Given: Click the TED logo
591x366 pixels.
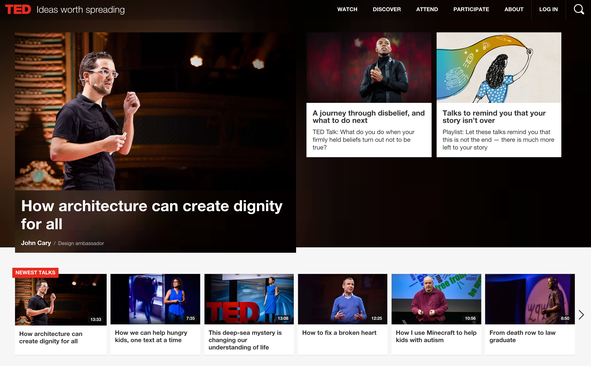Looking at the screenshot, I should pos(18,9).
